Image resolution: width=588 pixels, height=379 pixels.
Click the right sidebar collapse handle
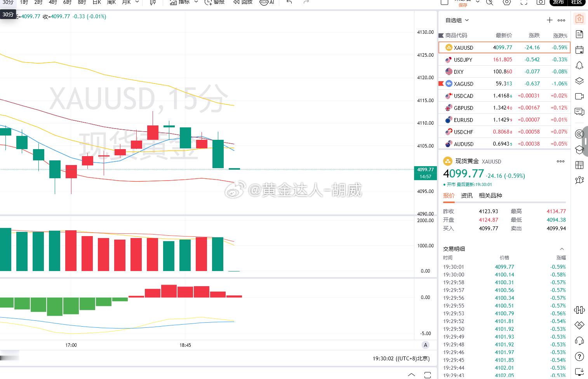pos(586,141)
